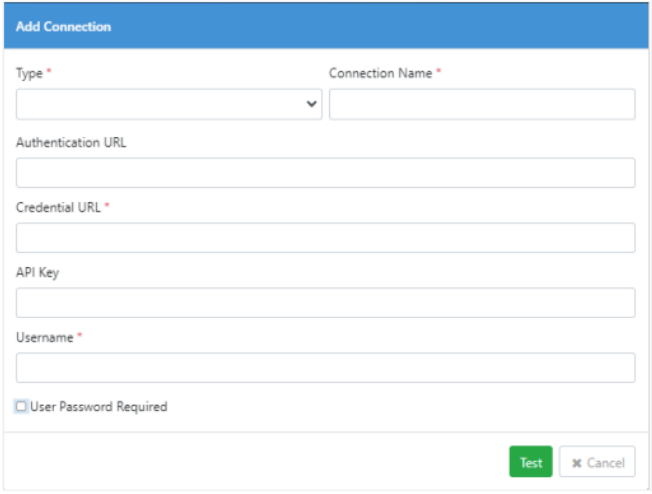Click the 'Connection Name' label
Screen dimensions: 652x494
coord(380,74)
